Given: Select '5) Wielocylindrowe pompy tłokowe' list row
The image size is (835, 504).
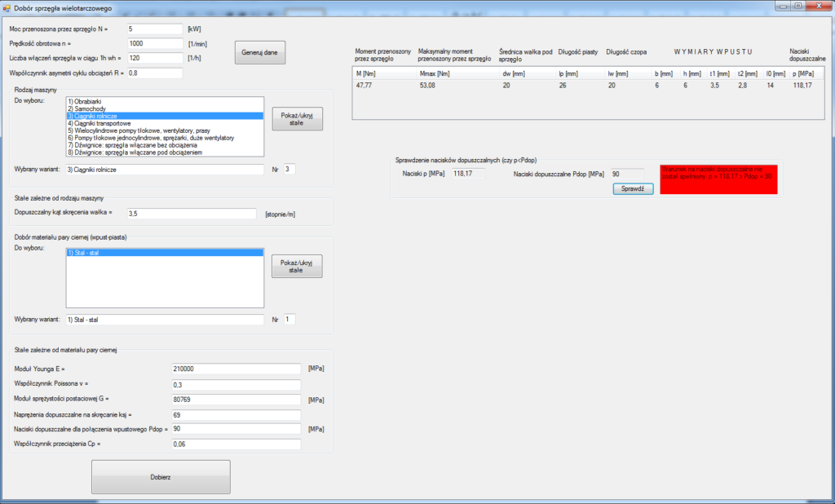Looking at the screenshot, I should tap(165, 130).
